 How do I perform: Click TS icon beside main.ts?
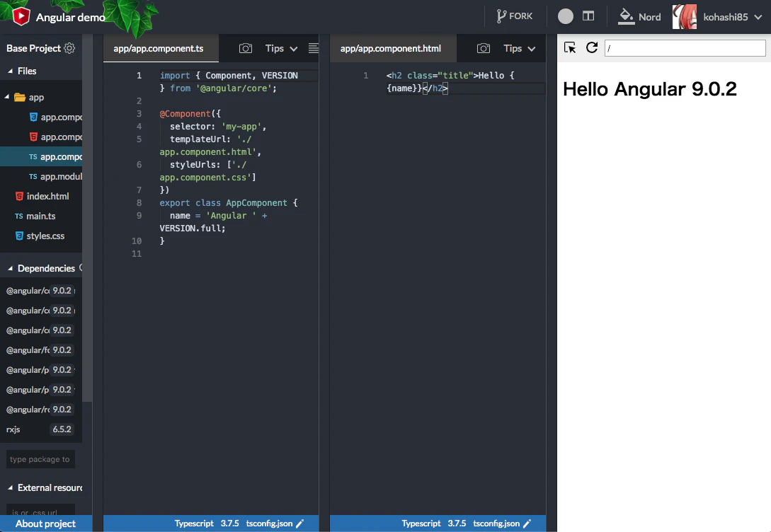(18, 216)
